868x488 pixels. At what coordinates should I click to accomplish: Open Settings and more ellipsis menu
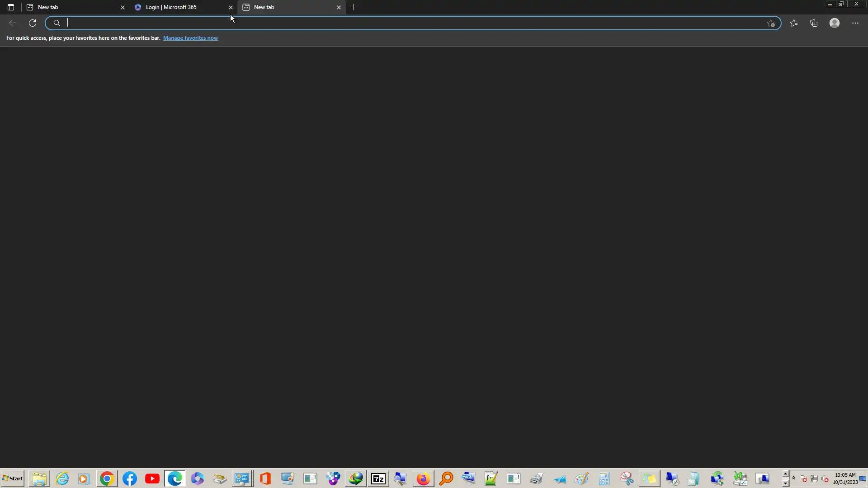855,23
